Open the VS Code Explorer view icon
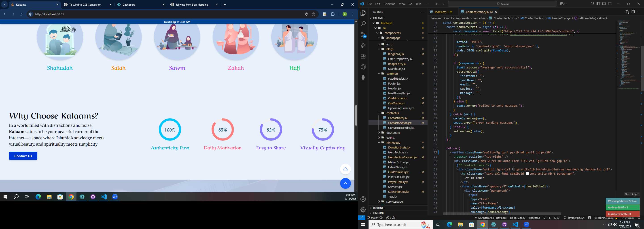This screenshot has width=644, height=229. (x=363, y=13)
